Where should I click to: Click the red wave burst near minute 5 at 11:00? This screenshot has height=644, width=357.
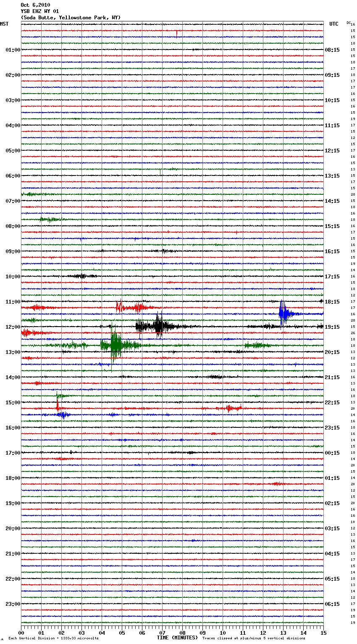[119, 307]
